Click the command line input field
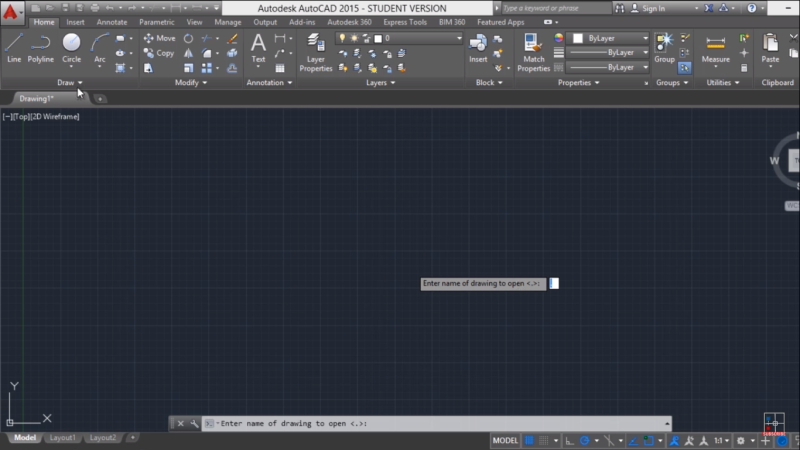This screenshot has height=450, width=800. (x=436, y=423)
